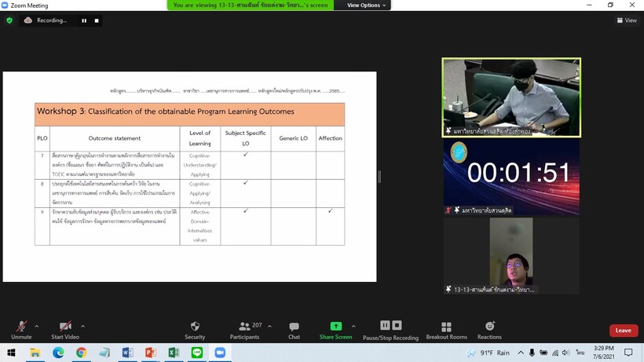Toggle Unmute microphone
644x362 pixels.
click(21, 327)
